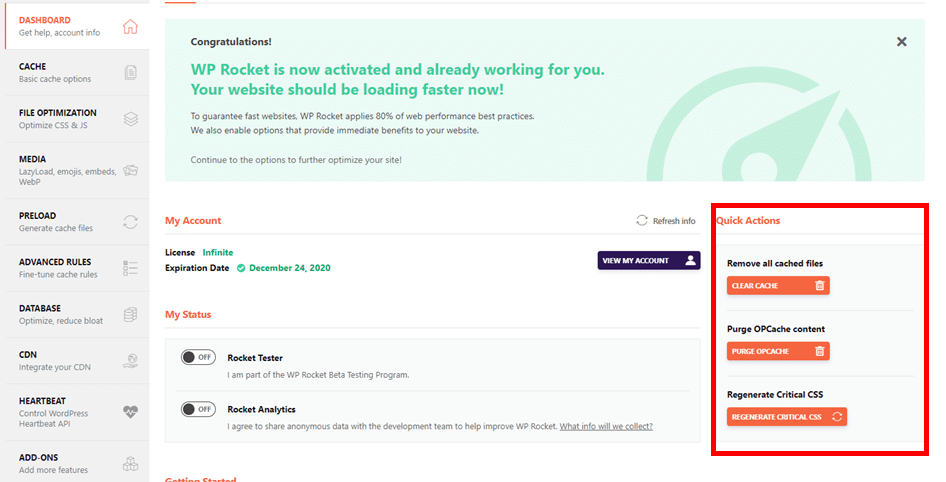Image resolution: width=946 pixels, height=482 pixels.
Task: Click the Database stack icon
Action: click(x=130, y=314)
